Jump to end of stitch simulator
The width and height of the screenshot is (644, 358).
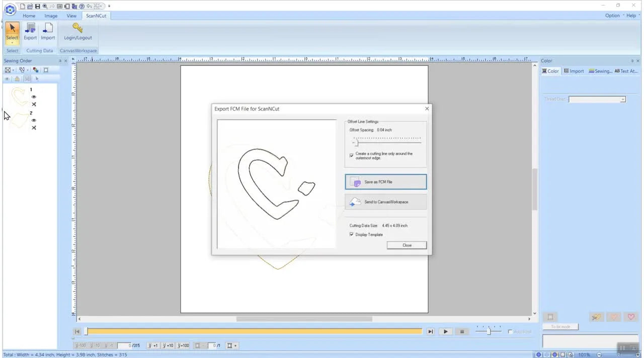click(x=430, y=331)
